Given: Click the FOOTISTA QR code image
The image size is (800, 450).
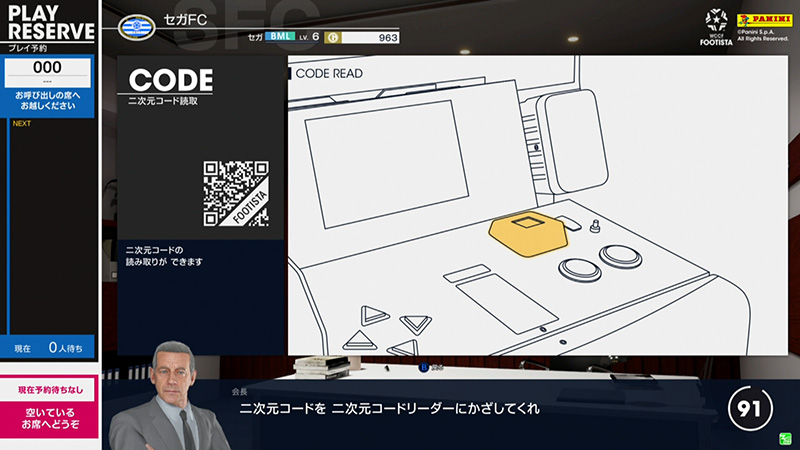Looking at the screenshot, I should 236,193.
